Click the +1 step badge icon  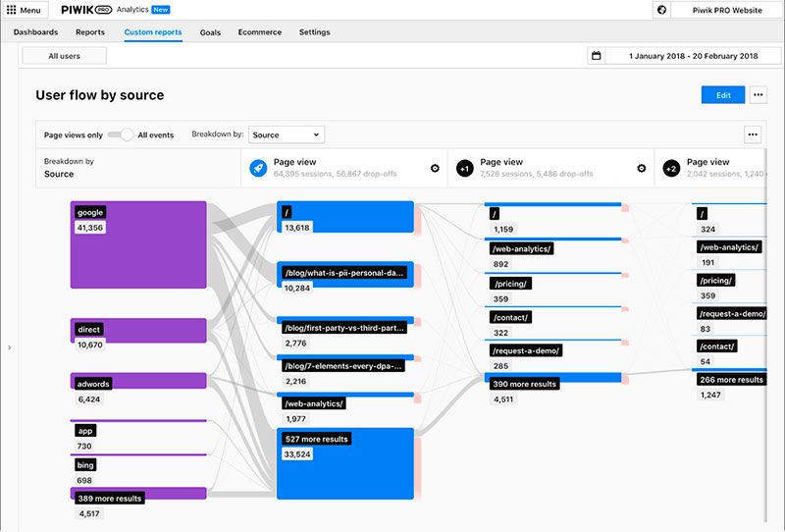(464, 168)
